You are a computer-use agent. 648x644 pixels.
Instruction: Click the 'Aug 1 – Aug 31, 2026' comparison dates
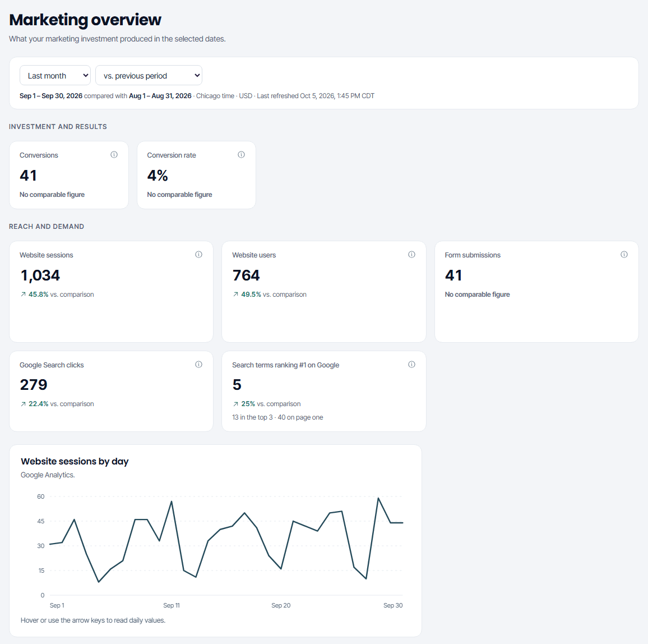click(x=160, y=96)
